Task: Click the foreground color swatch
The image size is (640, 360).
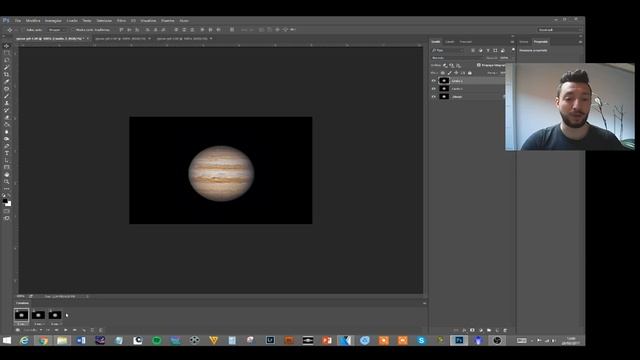Action: pos(5,200)
